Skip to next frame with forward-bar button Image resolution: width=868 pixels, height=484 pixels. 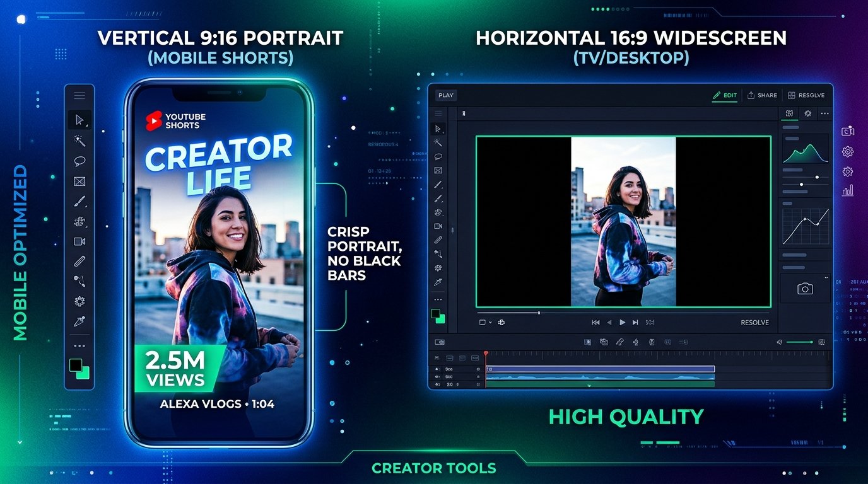click(x=635, y=322)
